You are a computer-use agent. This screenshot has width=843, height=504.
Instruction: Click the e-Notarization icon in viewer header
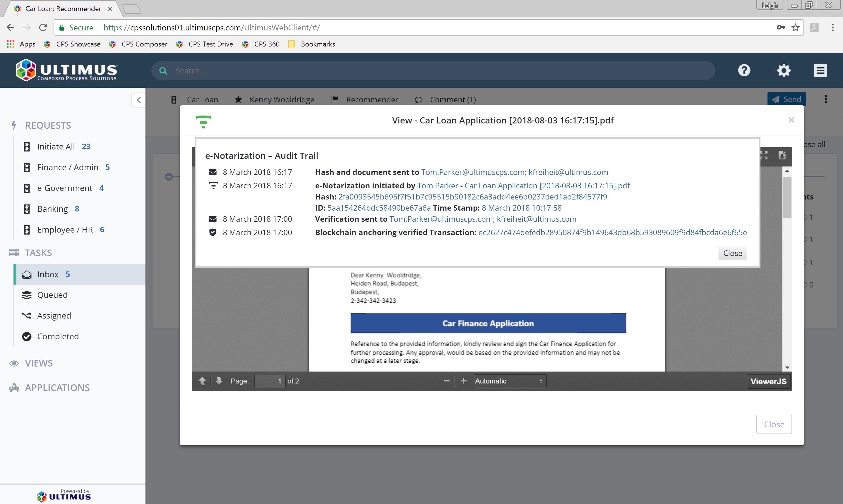coord(203,122)
